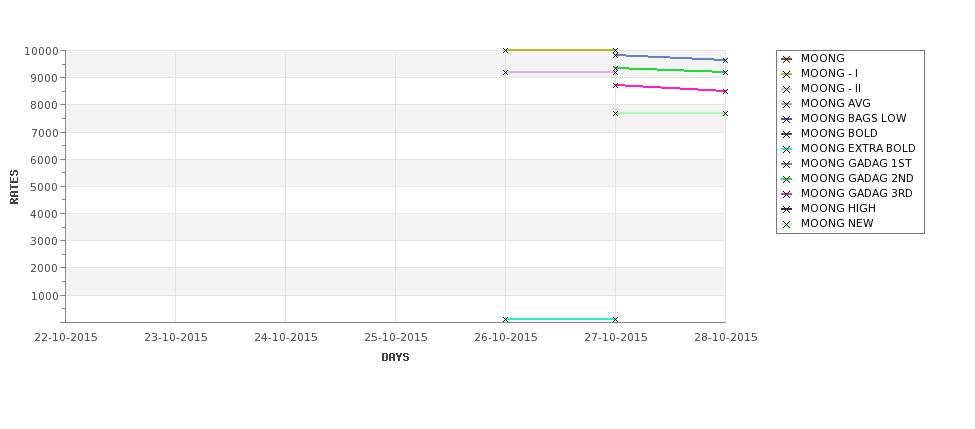The width and height of the screenshot is (975, 429).
Task: Click the MOONG EXTRA BOLD legend marker
Action: (x=786, y=149)
